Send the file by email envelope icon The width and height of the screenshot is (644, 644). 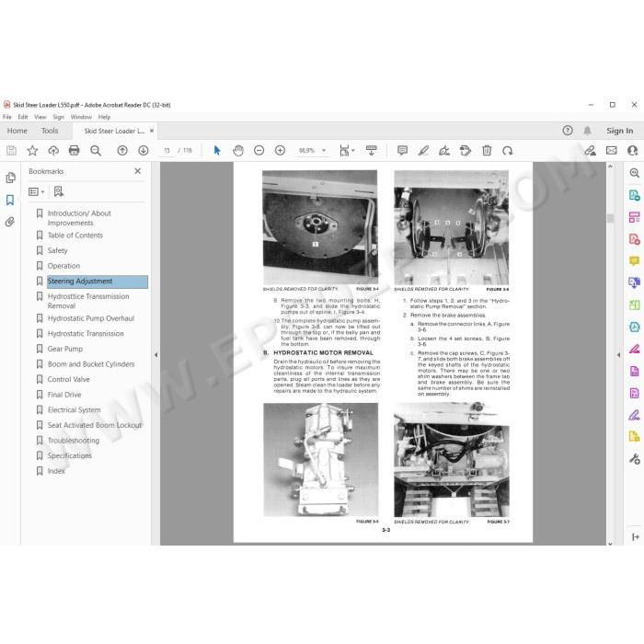(x=612, y=151)
